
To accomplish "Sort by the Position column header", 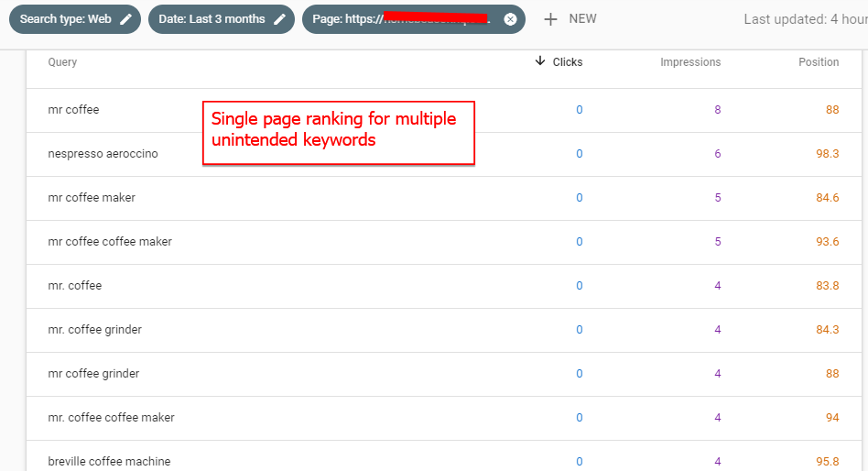I will point(819,62).
